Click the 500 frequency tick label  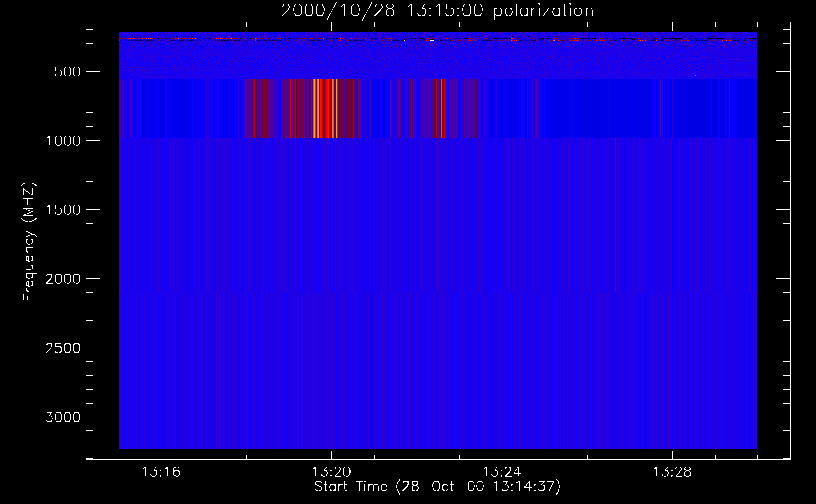[68, 72]
